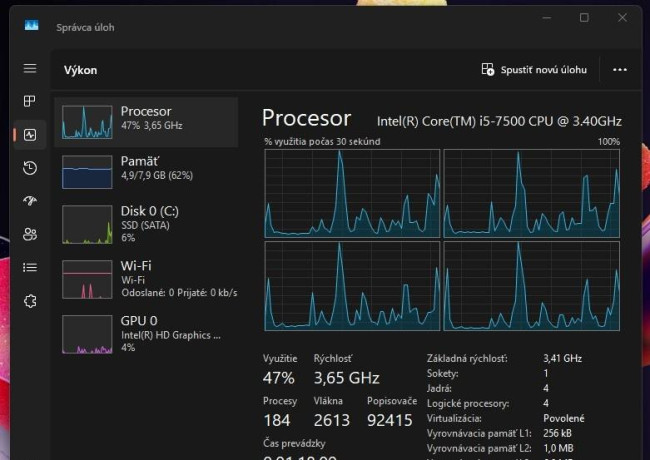Open the Startup apps gauge icon
This screenshot has height=460, width=650.
[x=30, y=201]
